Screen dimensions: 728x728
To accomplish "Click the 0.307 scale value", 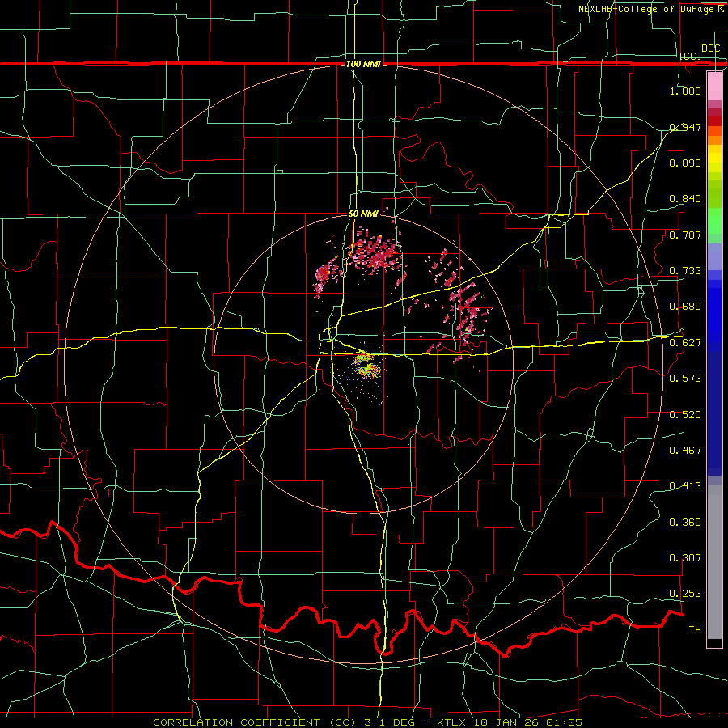I will 685,557.
